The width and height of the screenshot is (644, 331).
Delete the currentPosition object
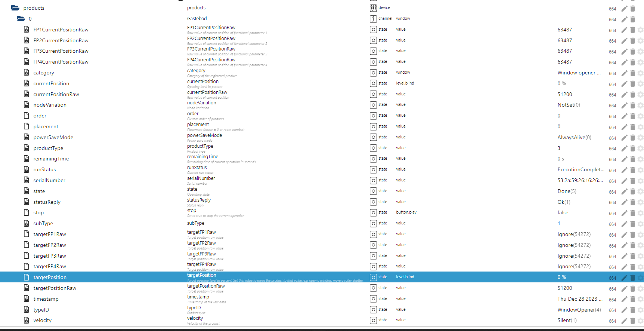[x=632, y=84]
